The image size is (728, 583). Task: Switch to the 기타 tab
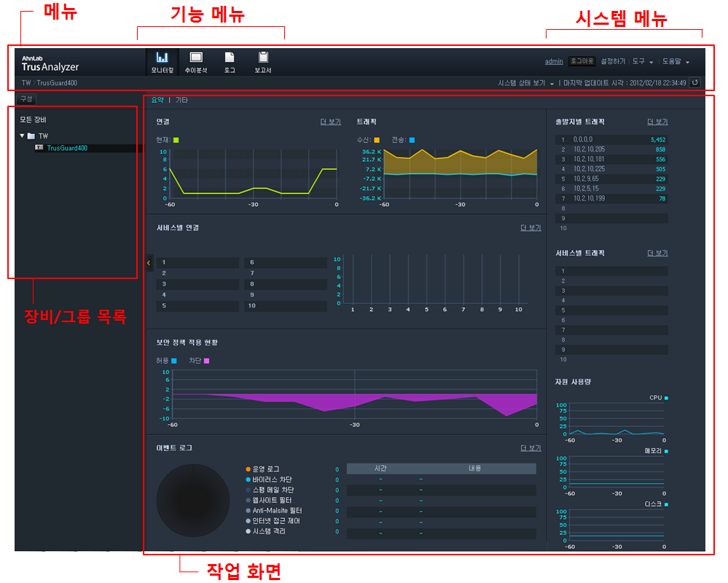pyautogui.click(x=181, y=100)
